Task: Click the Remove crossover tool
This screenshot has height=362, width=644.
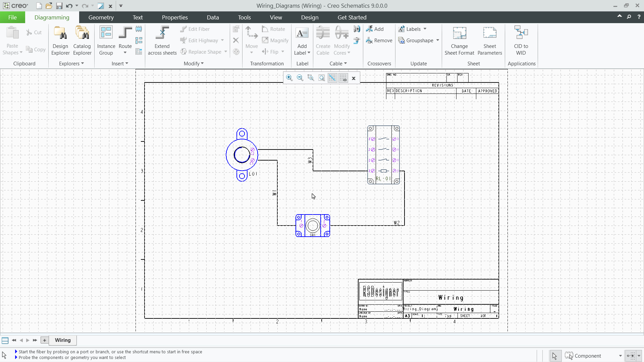Action: tap(379, 41)
